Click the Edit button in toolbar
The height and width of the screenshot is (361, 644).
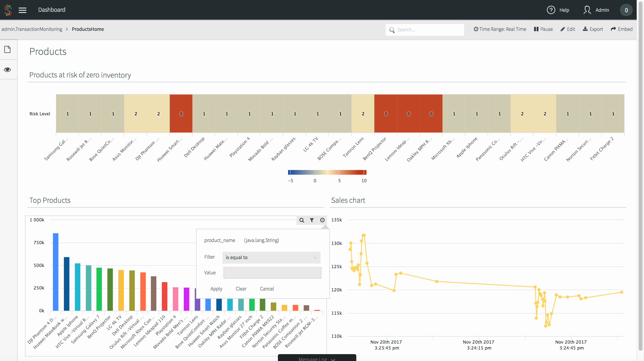[568, 29]
